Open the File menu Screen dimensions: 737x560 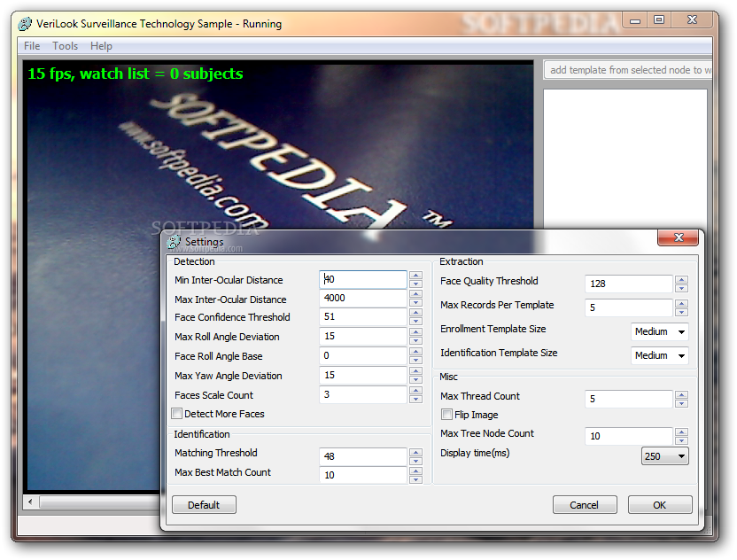click(x=32, y=46)
